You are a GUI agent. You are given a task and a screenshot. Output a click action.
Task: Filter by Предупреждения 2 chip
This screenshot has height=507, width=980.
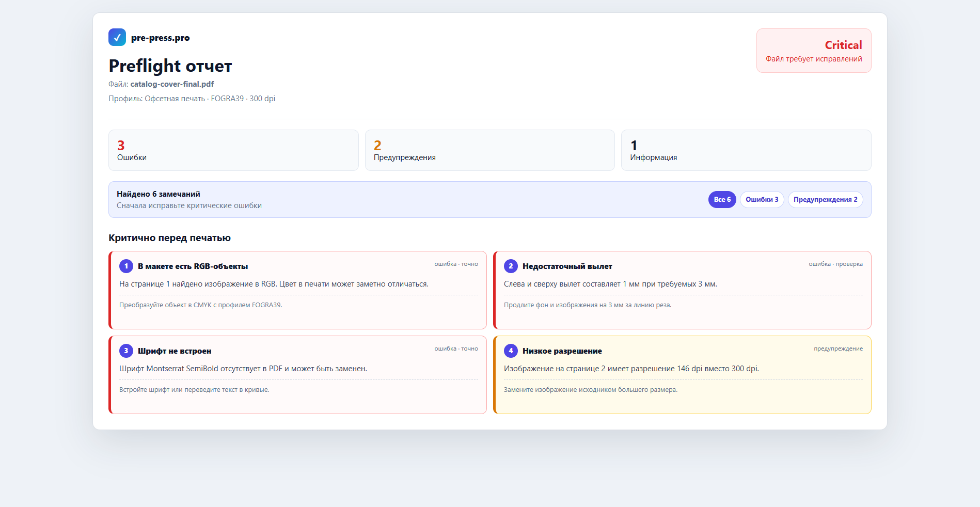tap(826, 199)
